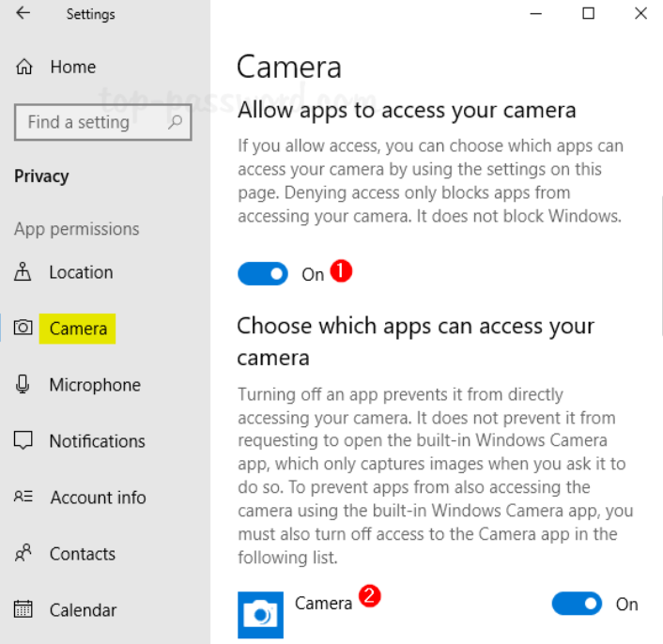Select the Microphone icon
The height and width of the screenshot is (644, 663).
coord(23,384)
